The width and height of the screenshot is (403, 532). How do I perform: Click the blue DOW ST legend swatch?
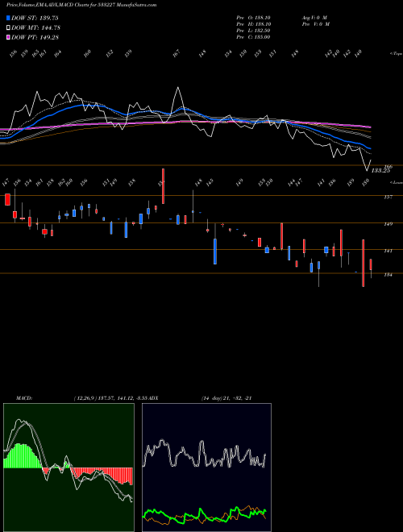pos(8,18)
